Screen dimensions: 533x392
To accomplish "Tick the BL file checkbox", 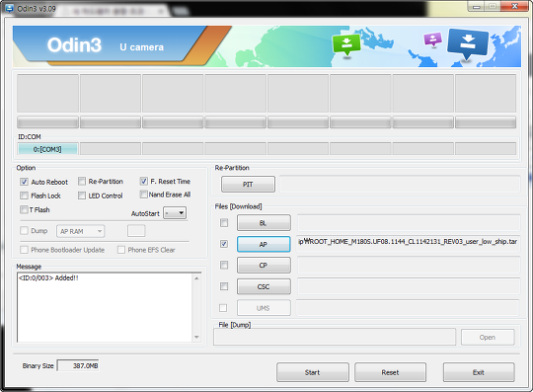I will point(224,223).
